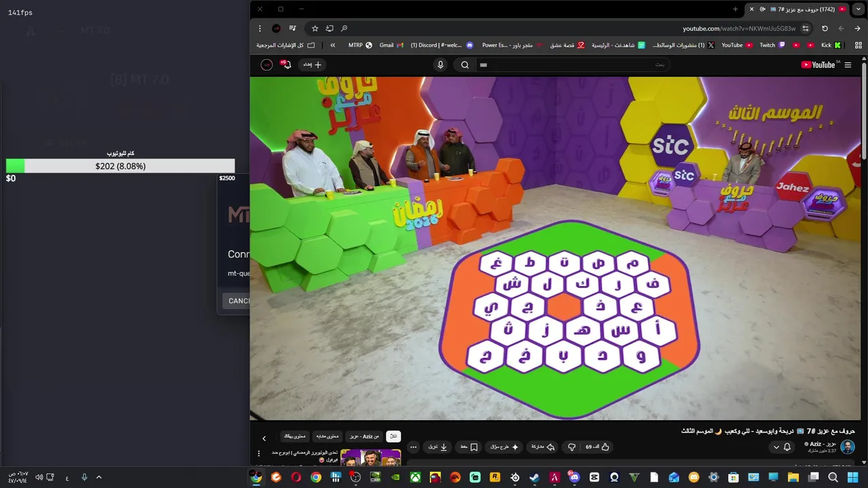Reload the page in the browser
868x488 pixels.
[825, 28]
